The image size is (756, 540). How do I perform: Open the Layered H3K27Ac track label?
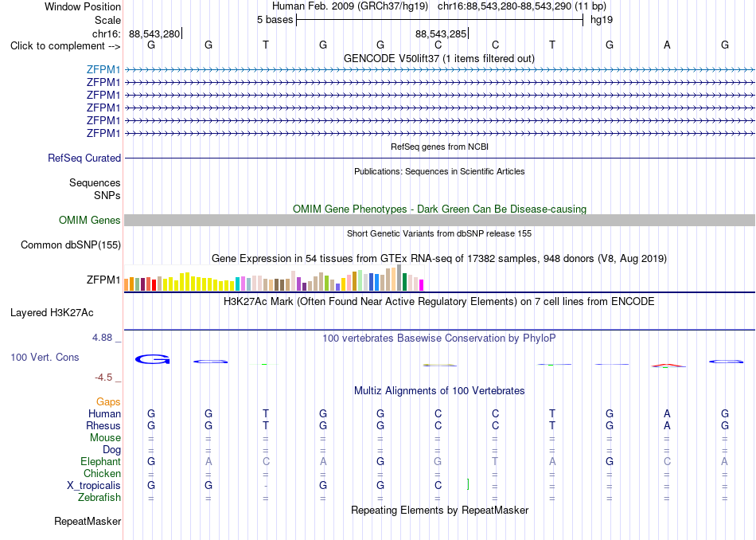coord(52,313)
